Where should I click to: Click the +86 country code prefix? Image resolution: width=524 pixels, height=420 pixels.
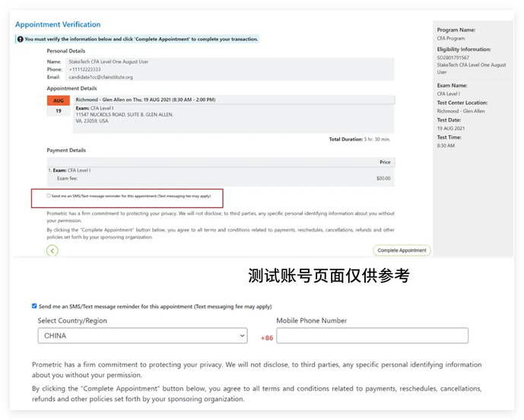(267, 338)
